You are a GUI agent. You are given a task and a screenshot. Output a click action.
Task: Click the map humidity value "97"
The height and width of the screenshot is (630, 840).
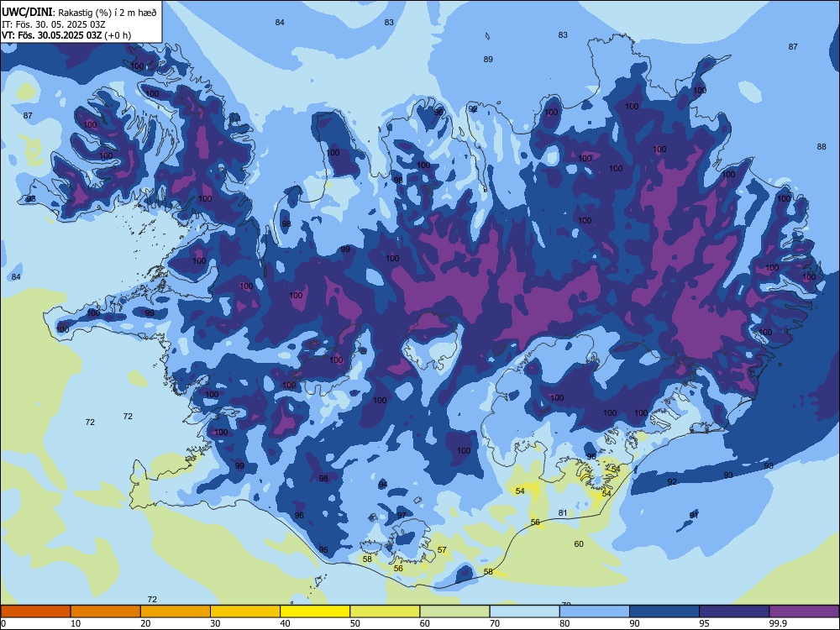point(402,516)
